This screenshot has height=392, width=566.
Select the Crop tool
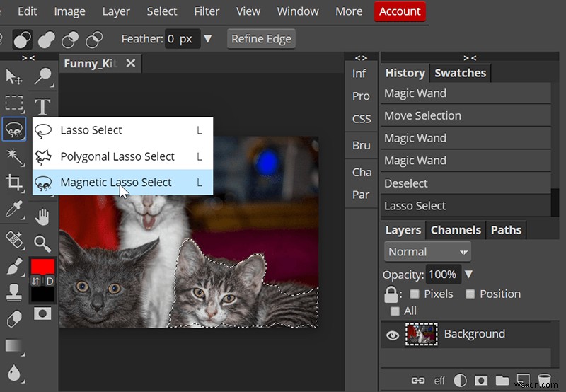(14, 183)
